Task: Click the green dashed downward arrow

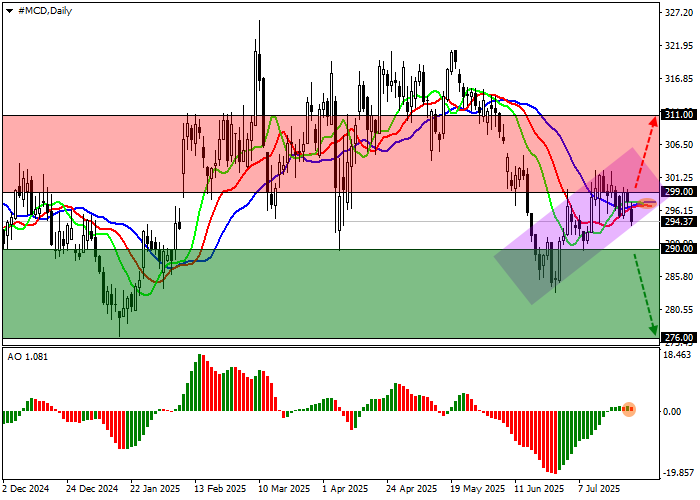Action: pos(646,293)
